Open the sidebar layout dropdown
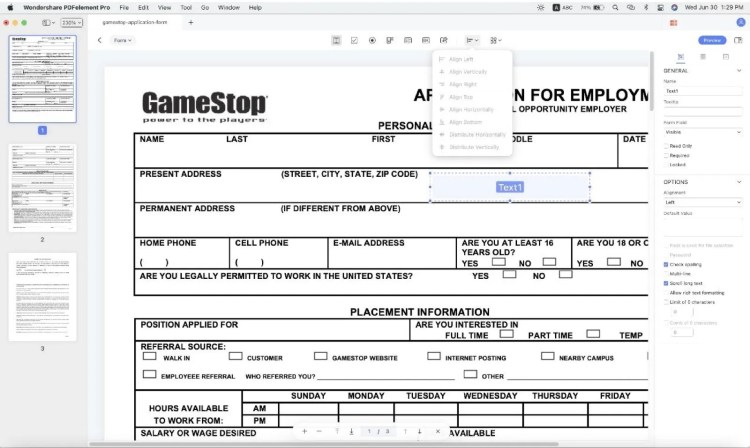The width and height of the screenshot is (750, 448). point(48,22)
